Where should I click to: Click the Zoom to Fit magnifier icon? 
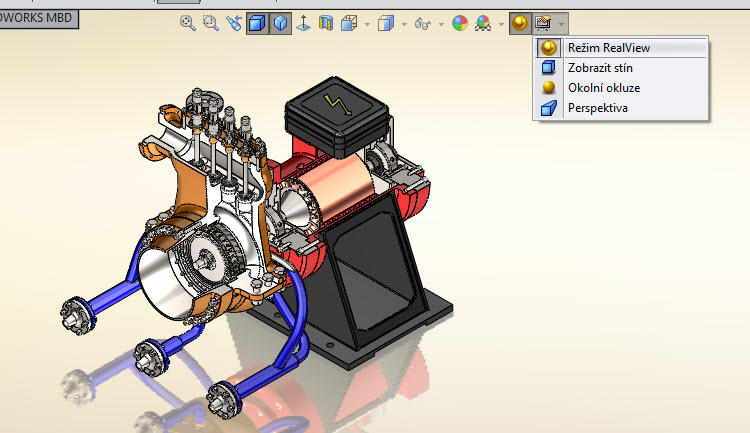[187, 23]
